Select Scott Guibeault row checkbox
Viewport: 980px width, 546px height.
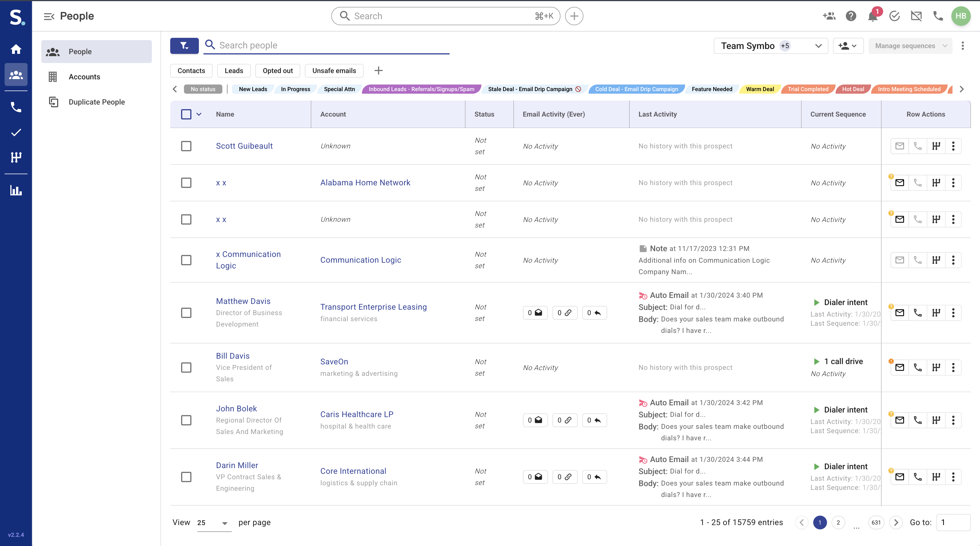tap(186, 146)
